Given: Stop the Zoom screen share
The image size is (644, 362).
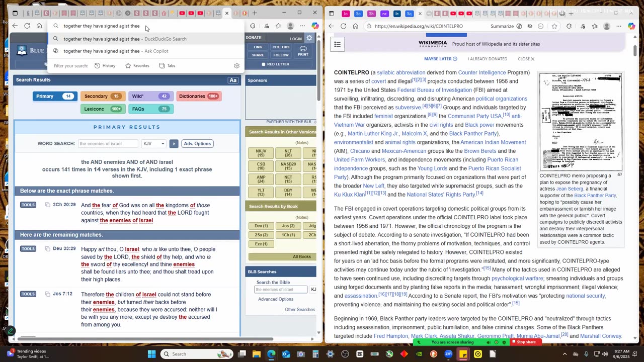Looking at the screenshot, I should point(526,342).
